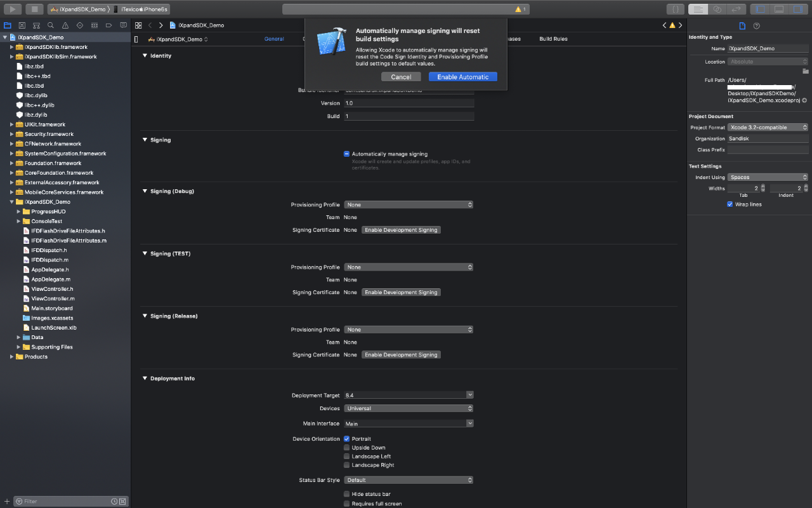Image resolution: width=812 pixels, height=508 pixels.
Task: Switch to the Version editor
Action: [x=737, y=9]
